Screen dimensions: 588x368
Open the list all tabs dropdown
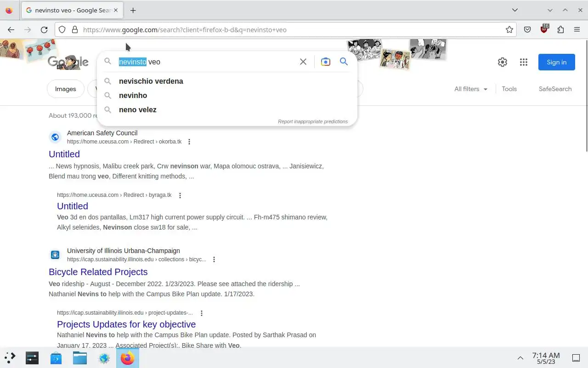515,10
